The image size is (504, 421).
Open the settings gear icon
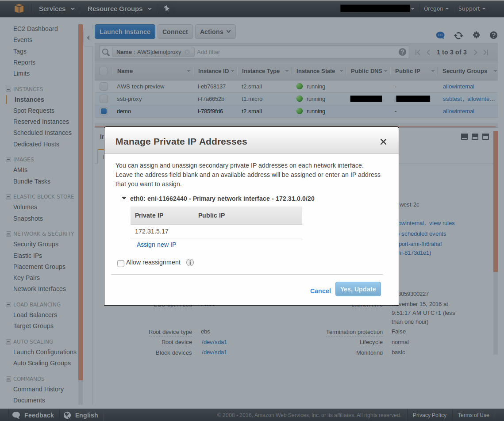(476, 35)
